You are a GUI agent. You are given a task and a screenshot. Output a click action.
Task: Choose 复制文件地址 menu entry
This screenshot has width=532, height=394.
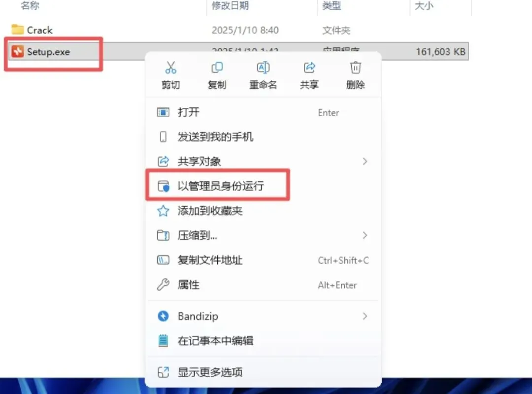pos(263,260)
